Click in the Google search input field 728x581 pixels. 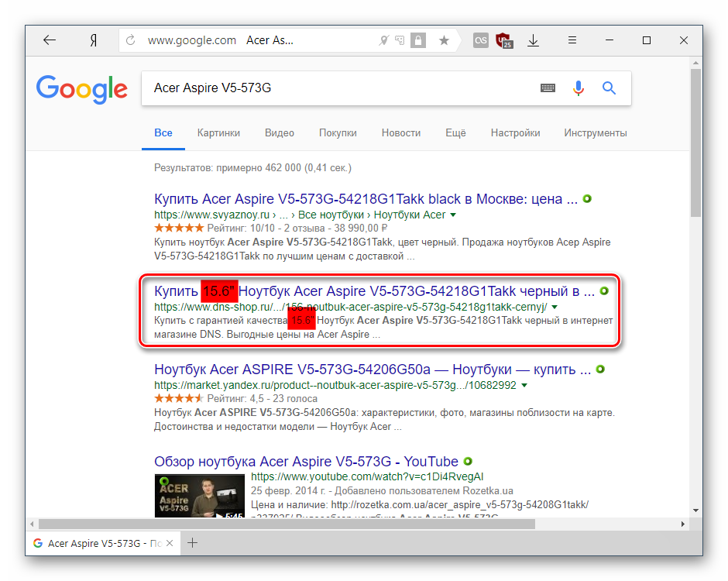[333, 88]
